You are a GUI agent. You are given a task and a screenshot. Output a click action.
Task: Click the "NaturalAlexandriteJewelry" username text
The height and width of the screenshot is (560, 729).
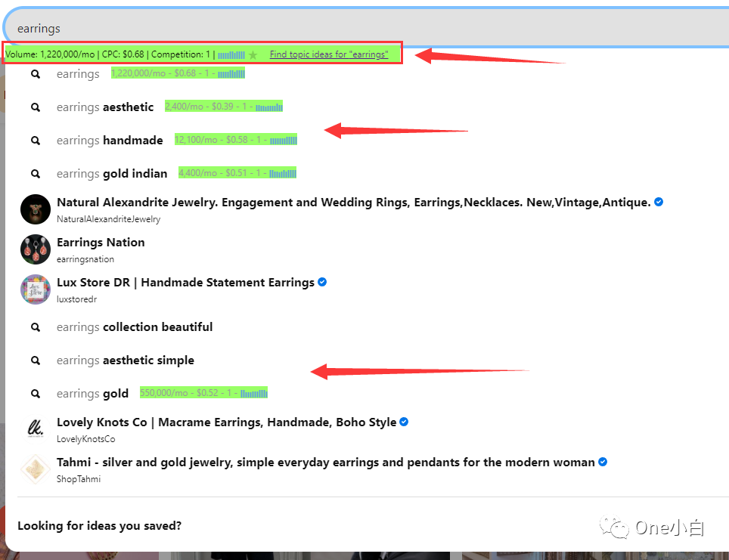coord(108,219)
